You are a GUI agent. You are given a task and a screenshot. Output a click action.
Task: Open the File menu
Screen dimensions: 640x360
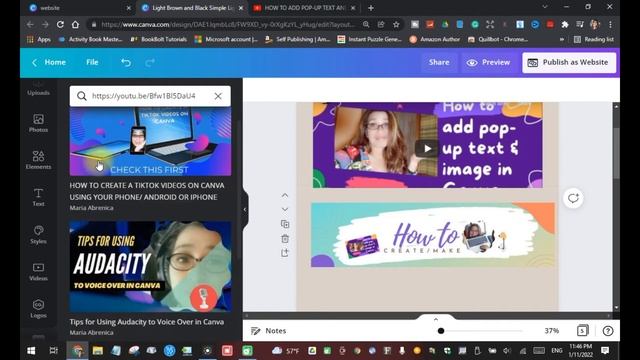(92, 62)
